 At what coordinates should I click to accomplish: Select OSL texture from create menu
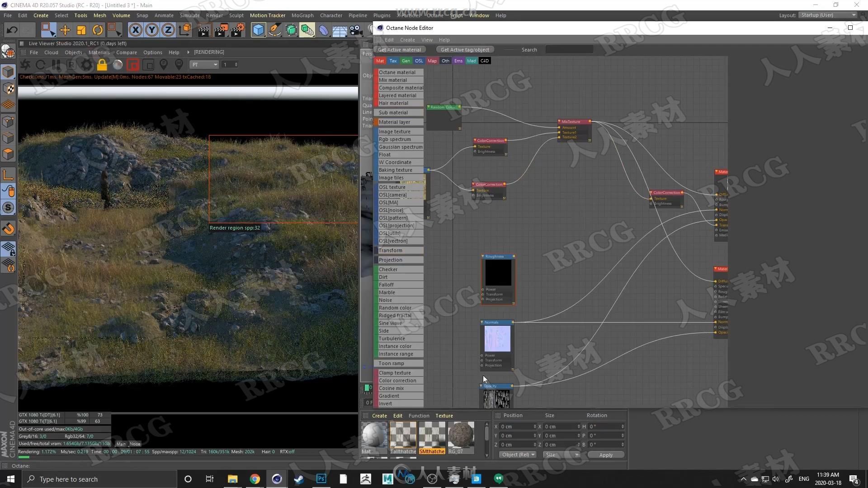(x=392, y=187)
